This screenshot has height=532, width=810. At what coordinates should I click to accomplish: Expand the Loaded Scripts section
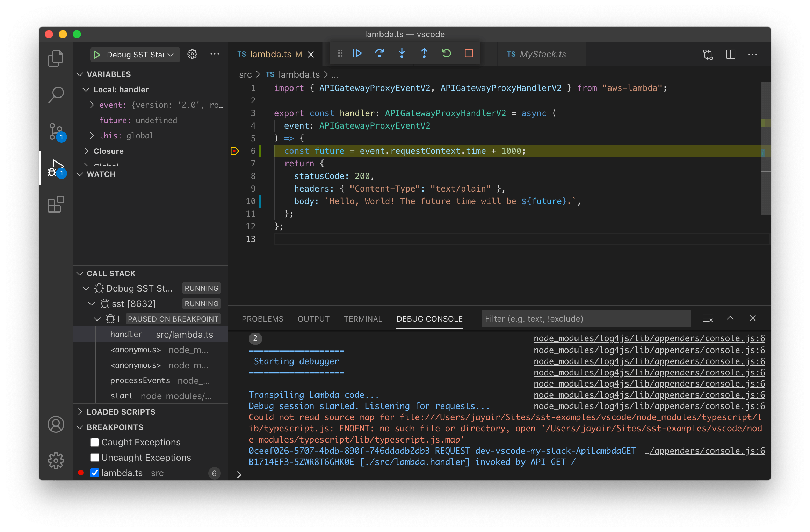tap(121, 412)
